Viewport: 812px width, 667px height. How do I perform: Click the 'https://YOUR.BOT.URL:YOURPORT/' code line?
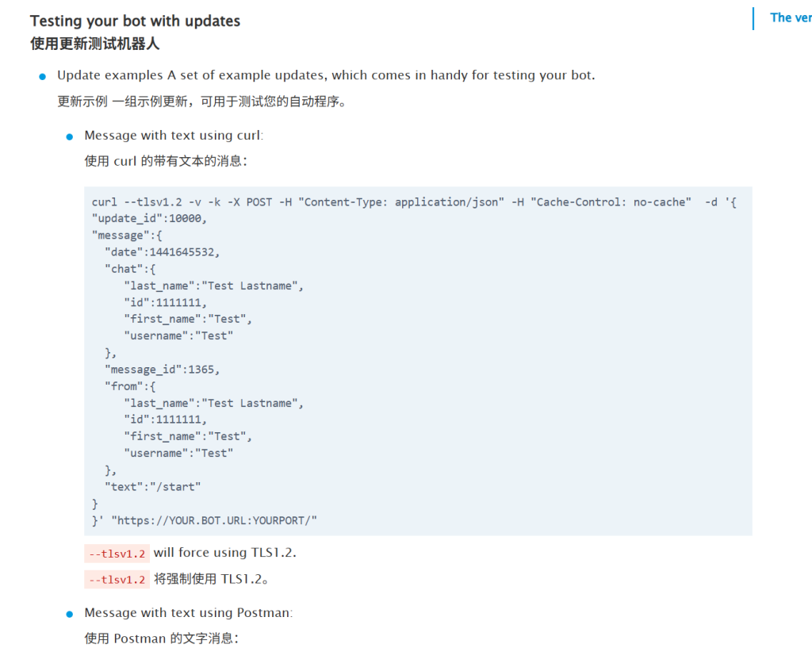[x=205, y=520]
